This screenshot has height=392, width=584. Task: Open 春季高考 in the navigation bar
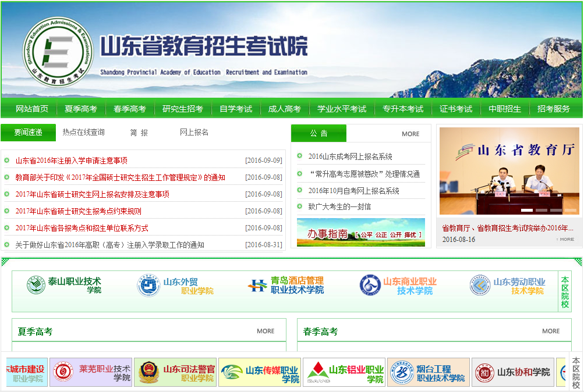[130, 109]
